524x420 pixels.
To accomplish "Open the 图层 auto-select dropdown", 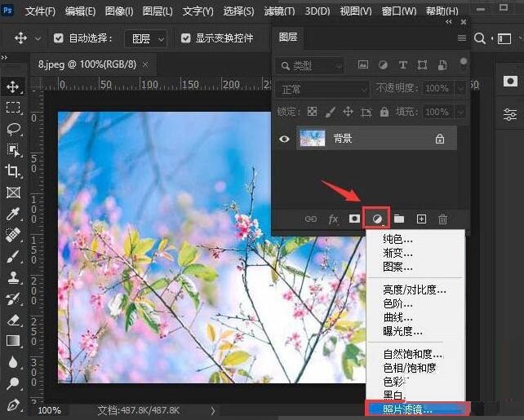I will (x=145, y=38).
